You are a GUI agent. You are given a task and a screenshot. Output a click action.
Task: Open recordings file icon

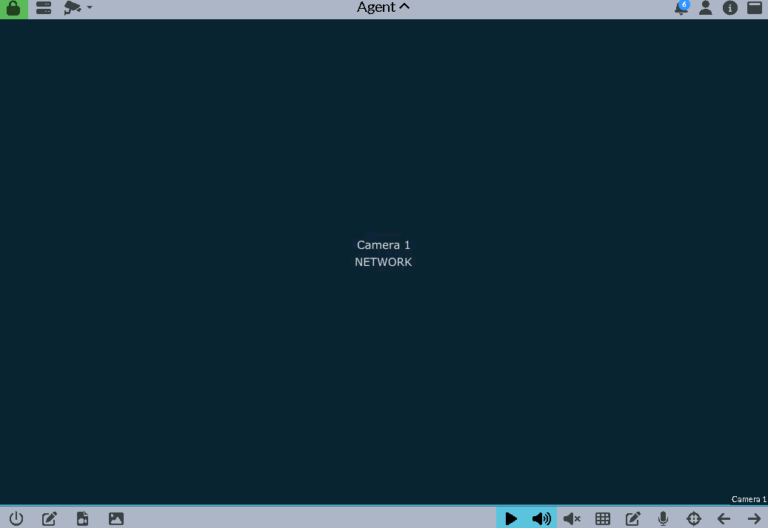click(83, 518)
